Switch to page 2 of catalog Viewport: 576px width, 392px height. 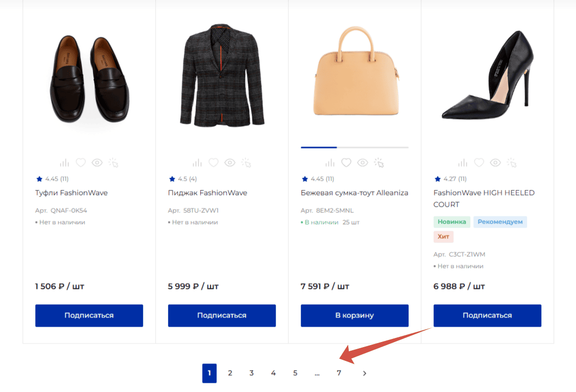point(230,373)
